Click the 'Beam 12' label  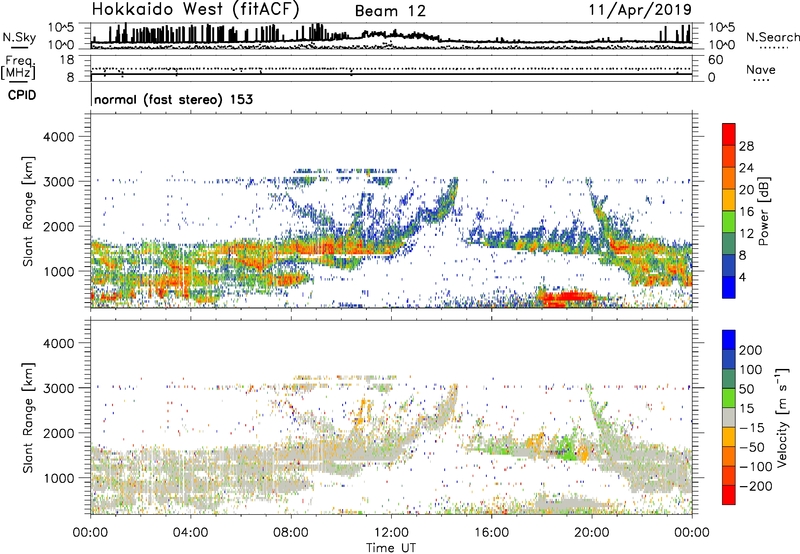[390, 11]
